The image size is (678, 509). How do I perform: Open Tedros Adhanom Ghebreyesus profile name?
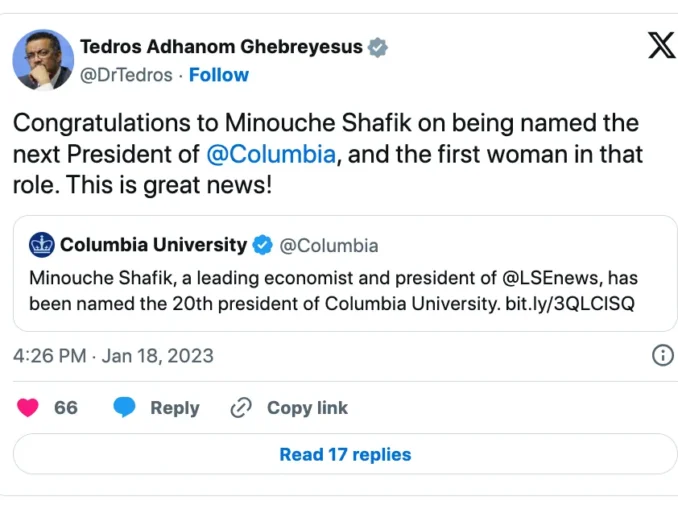click(x=221, y=47)
